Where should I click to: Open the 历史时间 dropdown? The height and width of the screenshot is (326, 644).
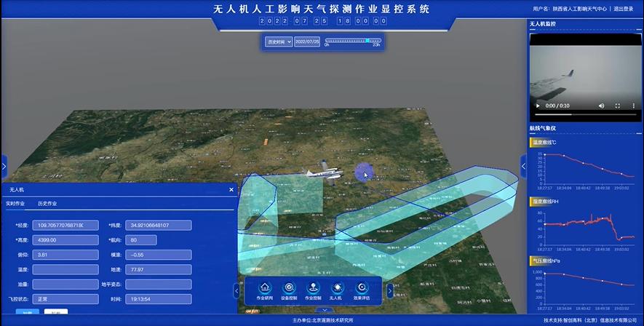coord(279,42)
